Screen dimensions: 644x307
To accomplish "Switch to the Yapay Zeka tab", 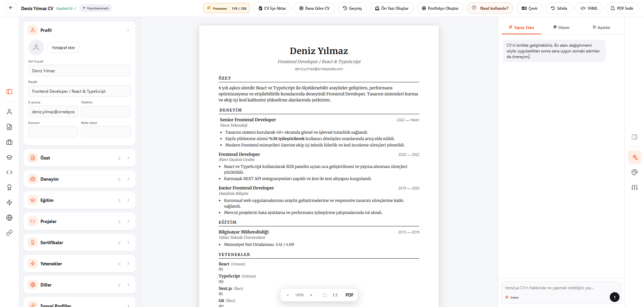I will click(x=521, y=28).
